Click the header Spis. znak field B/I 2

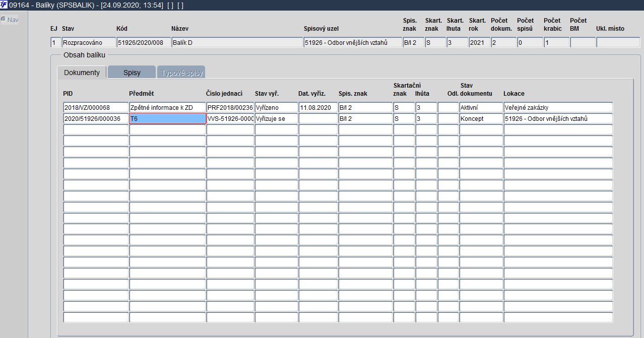tap(413, 43)
